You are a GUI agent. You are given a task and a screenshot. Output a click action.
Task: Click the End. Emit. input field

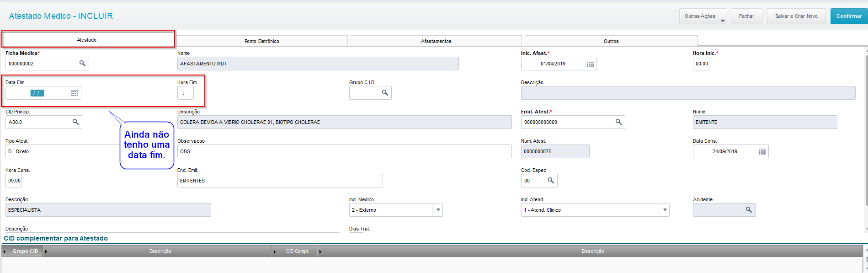[280, 181]
